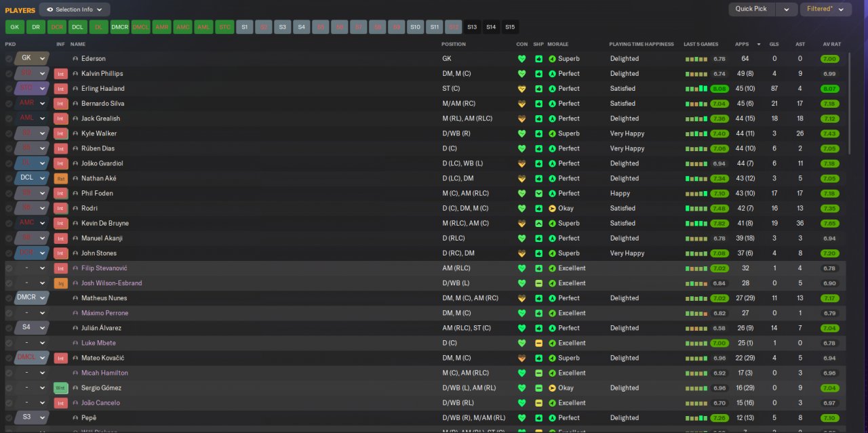Click profile icon beside Julián Álvarez
868x433 pixels.
pos(75,328)
